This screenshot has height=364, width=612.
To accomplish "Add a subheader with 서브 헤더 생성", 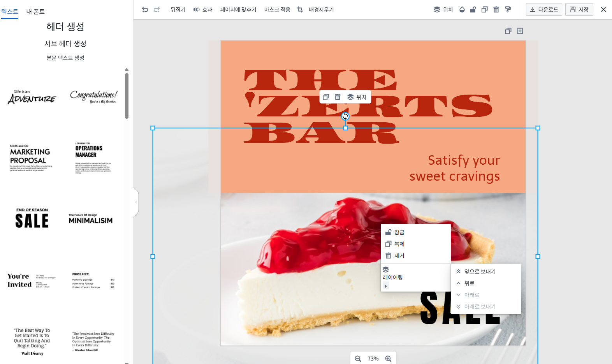I will point(65,44).
